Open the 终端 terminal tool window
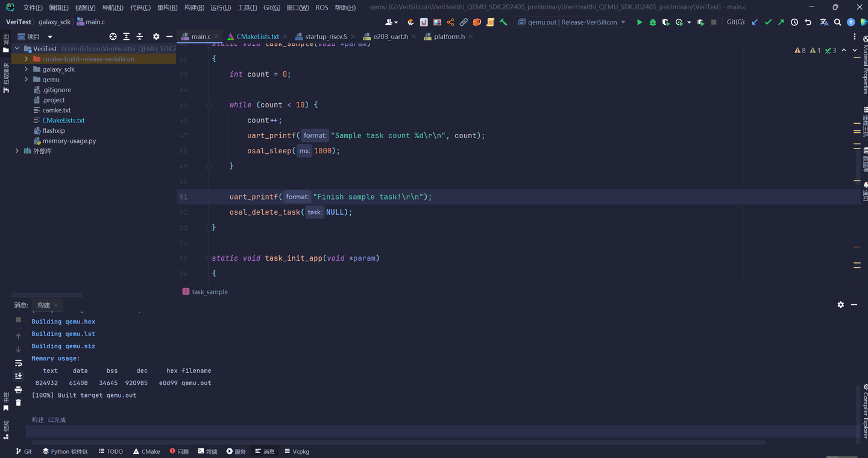Screen dimensions: 868x458 pos(208,451)
